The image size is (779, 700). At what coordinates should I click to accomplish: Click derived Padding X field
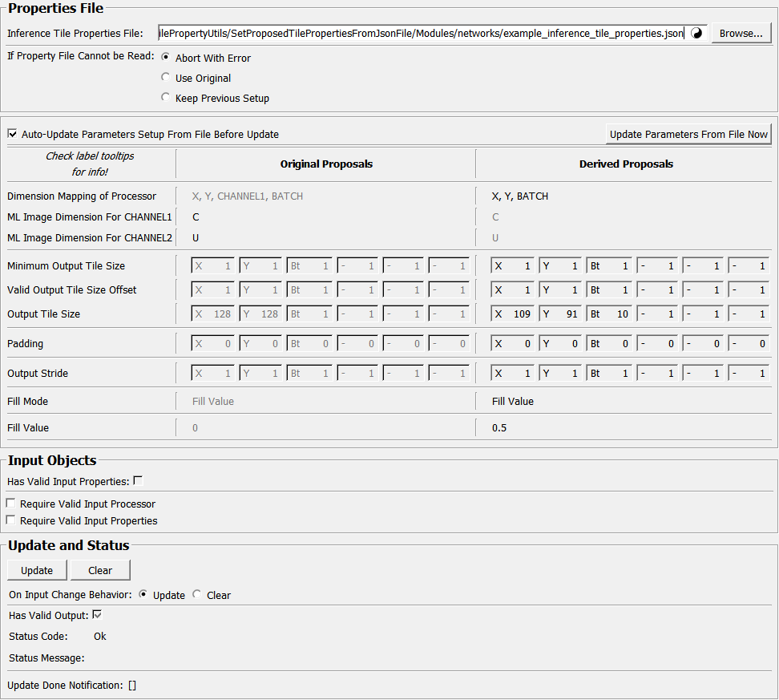pyautogui.click(x=513, y=344)
